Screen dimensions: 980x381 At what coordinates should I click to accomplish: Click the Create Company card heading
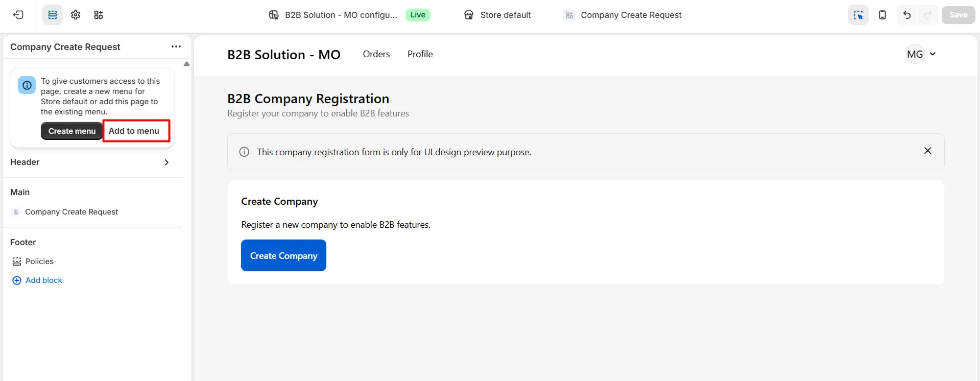click(279, 202)
